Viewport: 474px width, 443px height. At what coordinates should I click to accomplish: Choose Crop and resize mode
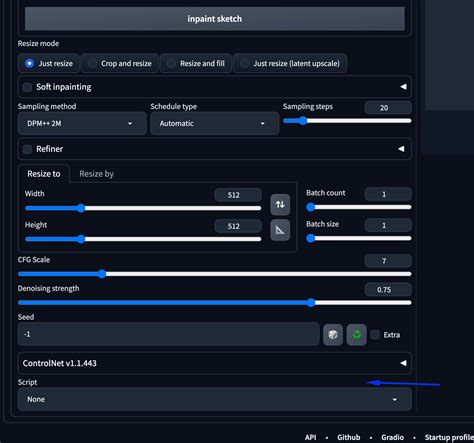(x=120, y=63)
